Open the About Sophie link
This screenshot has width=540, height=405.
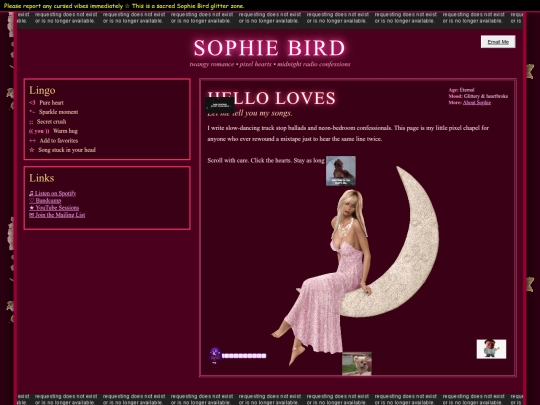coord(477,102)
